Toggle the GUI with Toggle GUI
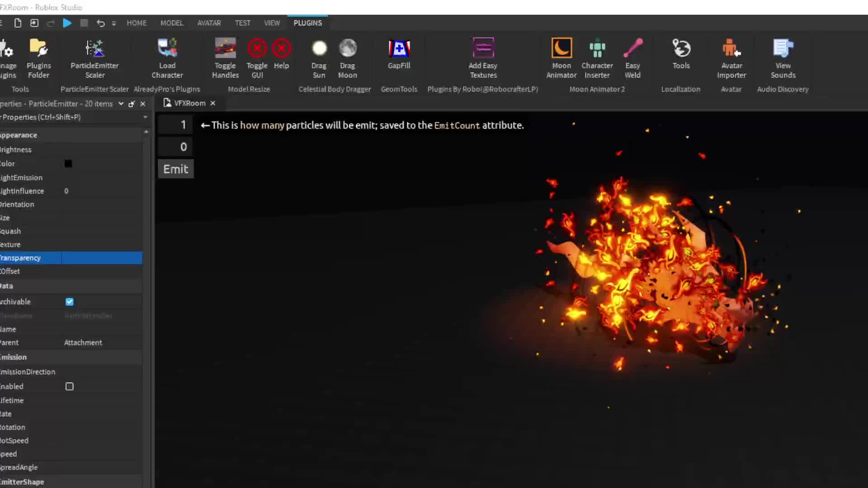 [257, 58]
